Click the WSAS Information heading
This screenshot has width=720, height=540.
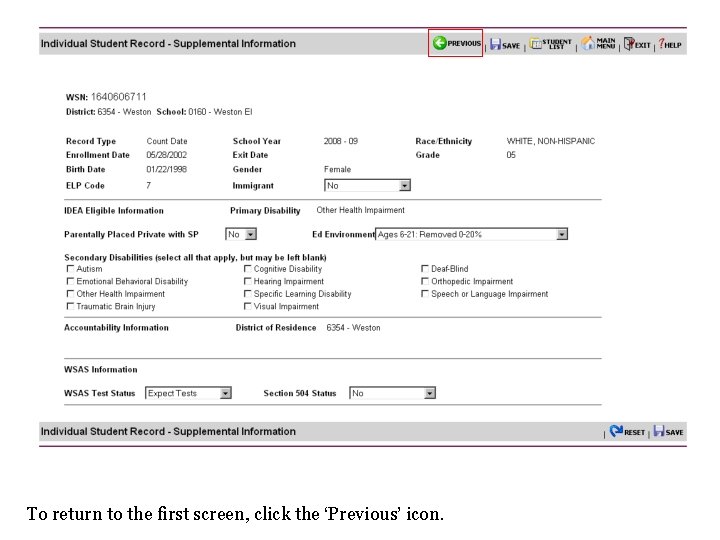coord(101,370)
